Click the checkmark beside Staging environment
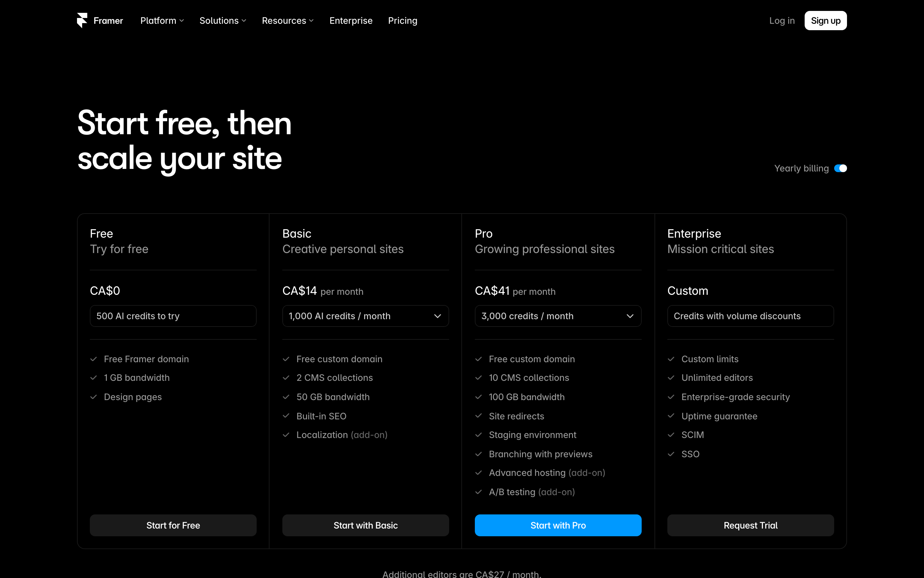Screen dimensions: 924x578 478,435
